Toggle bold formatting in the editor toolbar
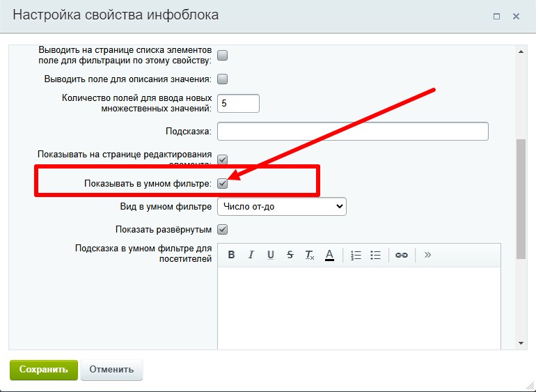 click(232, 255)
